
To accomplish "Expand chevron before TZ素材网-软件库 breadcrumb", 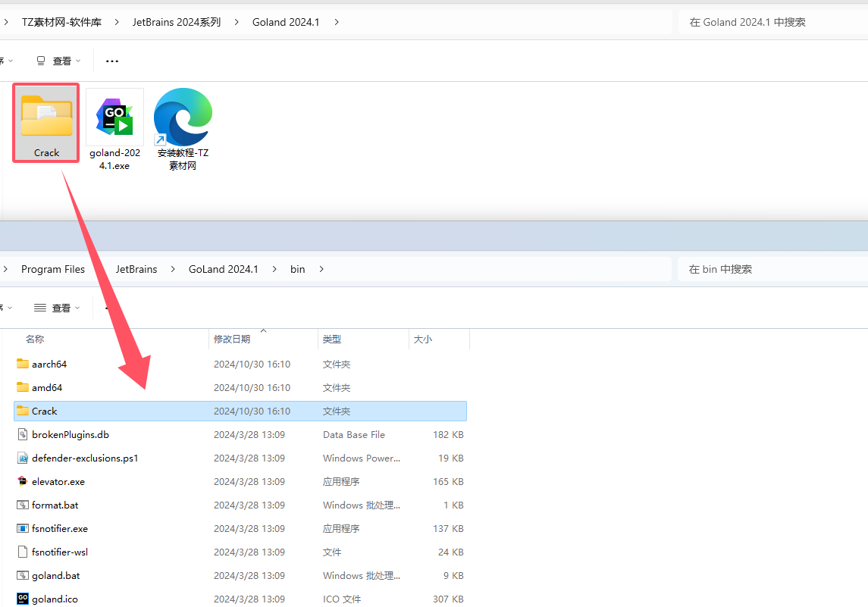I will pos(5,22).
